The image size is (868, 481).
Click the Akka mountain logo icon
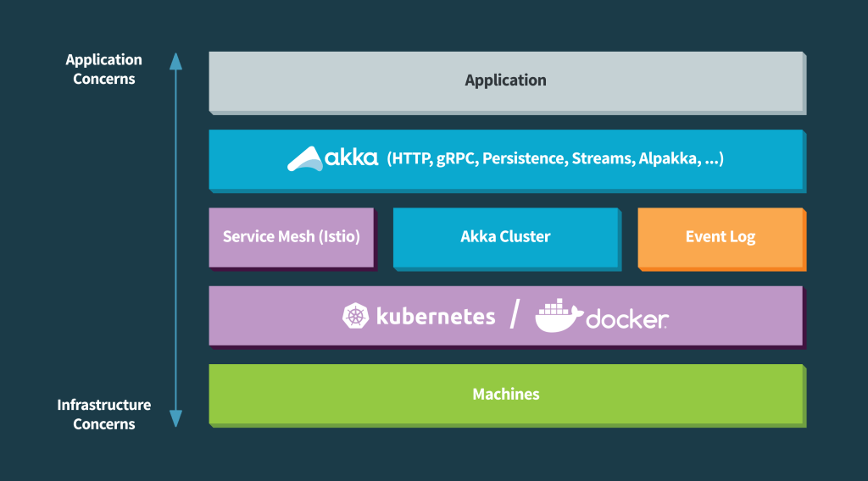point(304,158)
